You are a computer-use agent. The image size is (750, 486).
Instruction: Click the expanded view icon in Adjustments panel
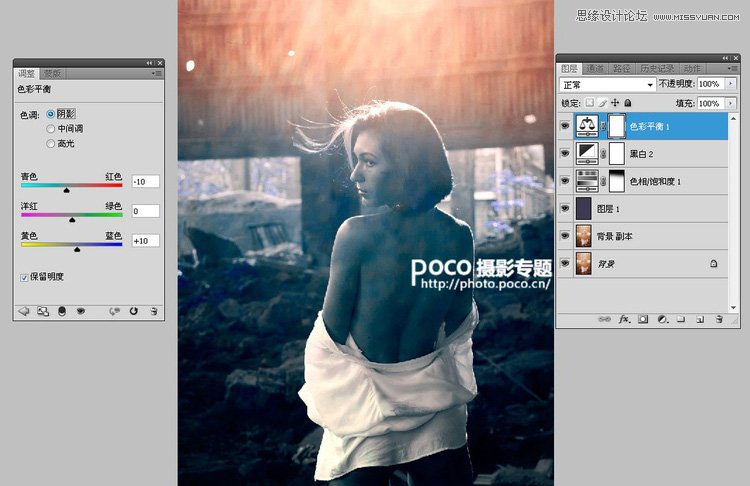pos(43,311)
